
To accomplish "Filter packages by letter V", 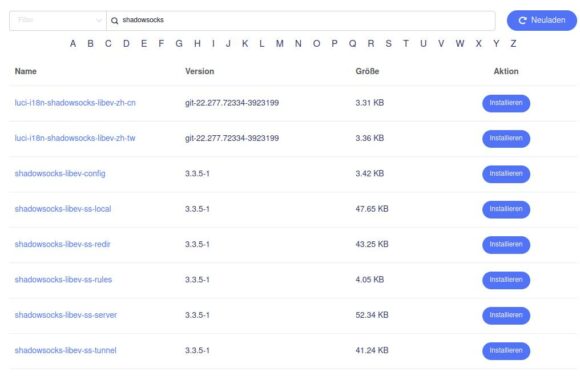I will [x=441, y=44].
